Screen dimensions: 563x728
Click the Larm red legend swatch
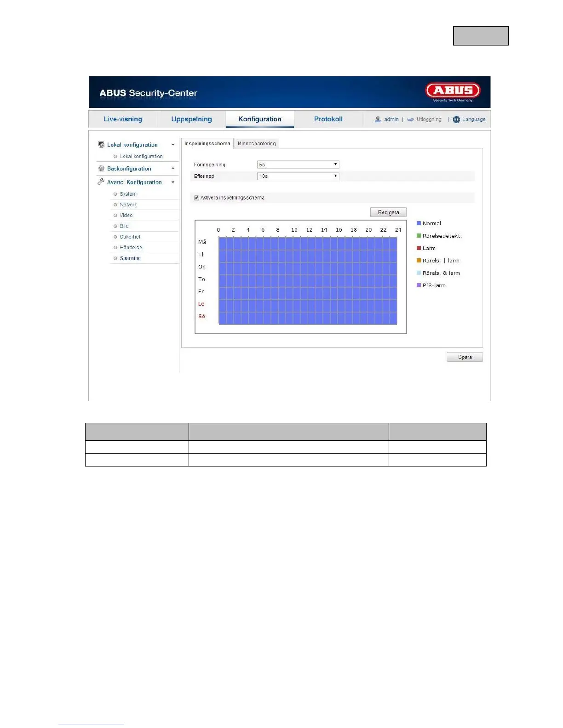click(x=419, y=248)
